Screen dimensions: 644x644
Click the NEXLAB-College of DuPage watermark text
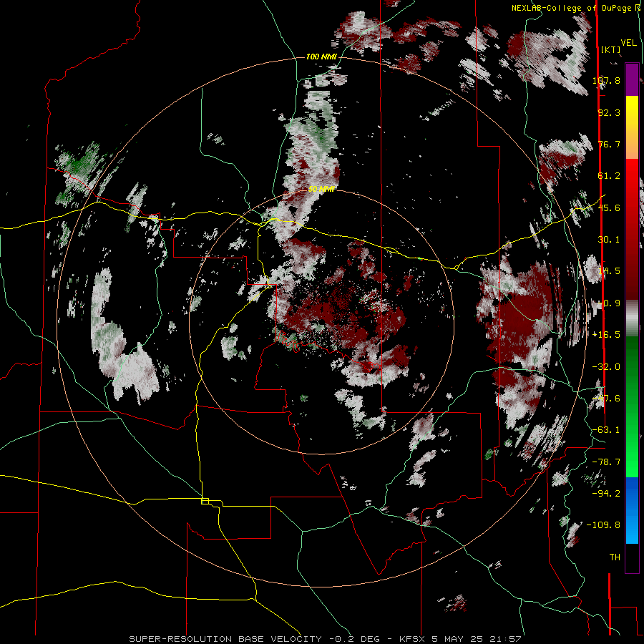pos(575,8)
